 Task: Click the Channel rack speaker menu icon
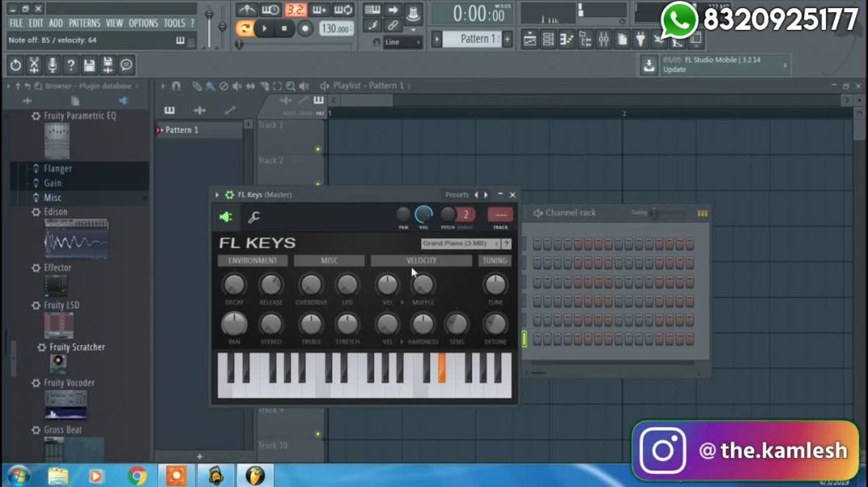(537, 213)
